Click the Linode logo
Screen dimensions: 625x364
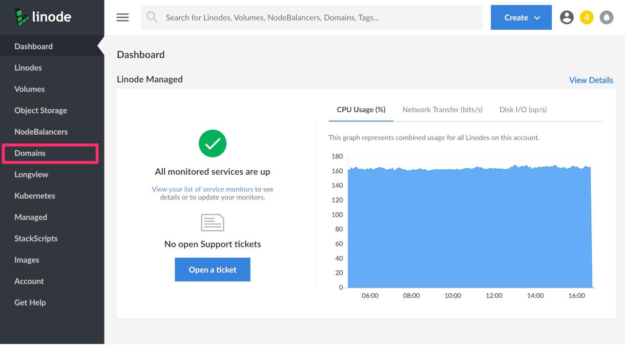coord(42,17)
